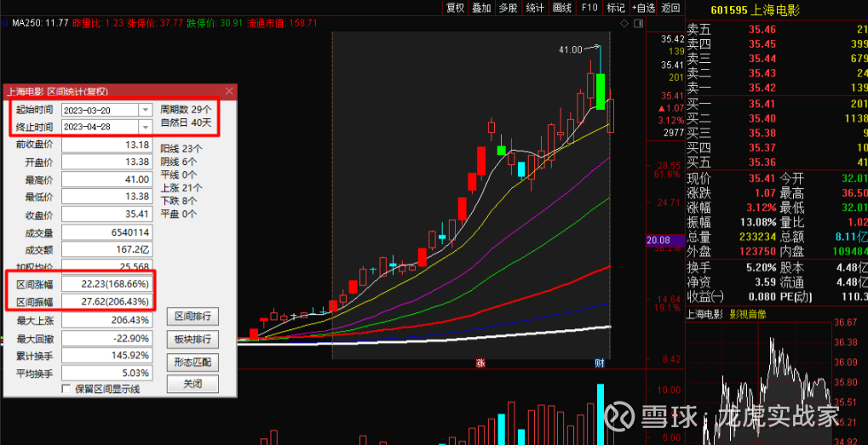Click 跌停价: 30.91 label
Viewport: 868px width, 445px height.
pyautogui.click(x=215, y=23)
